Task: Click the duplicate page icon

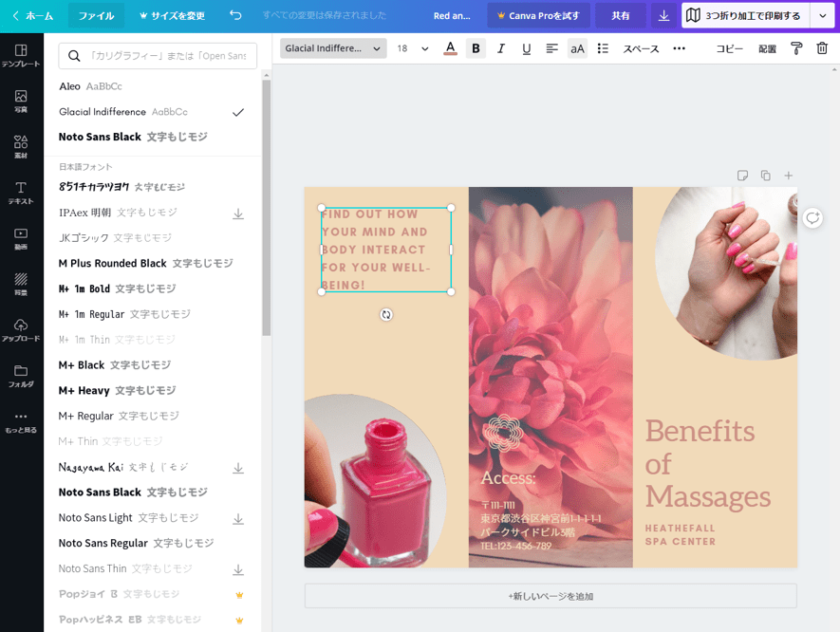Action: pyautogui.click(x=765, y=176)
